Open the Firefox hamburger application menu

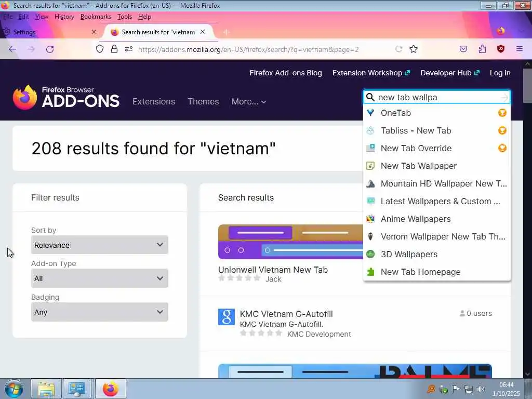[x=520, y=49]
